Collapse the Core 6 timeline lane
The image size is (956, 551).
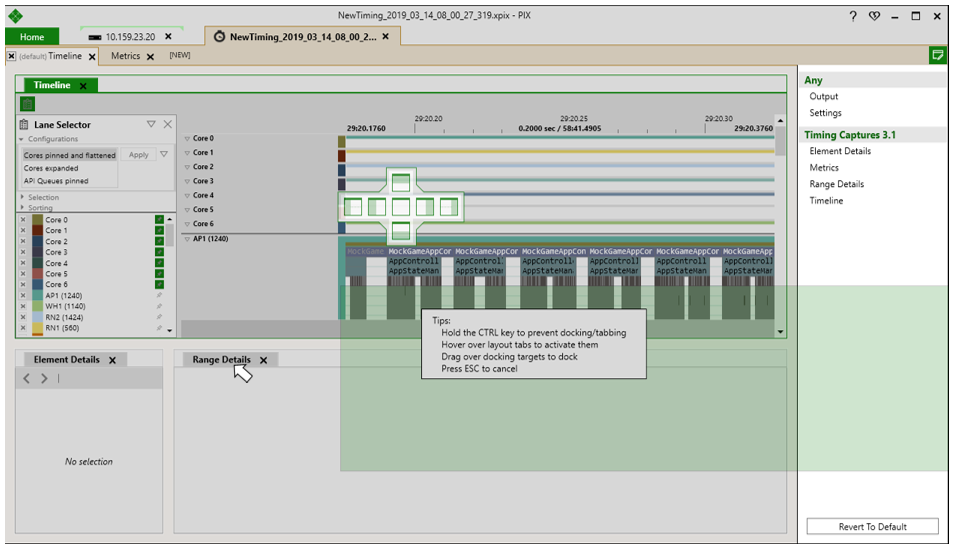[x=187, y=224]
